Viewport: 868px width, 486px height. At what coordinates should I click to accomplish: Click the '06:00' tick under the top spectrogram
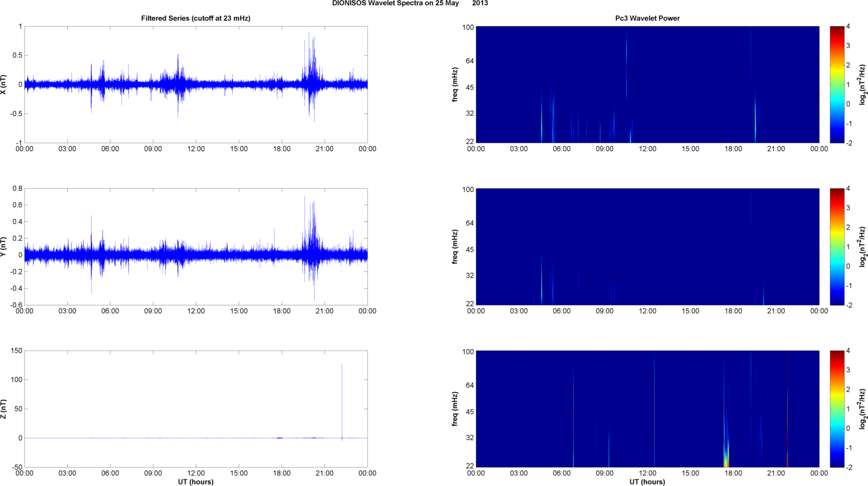coord(562,149)
